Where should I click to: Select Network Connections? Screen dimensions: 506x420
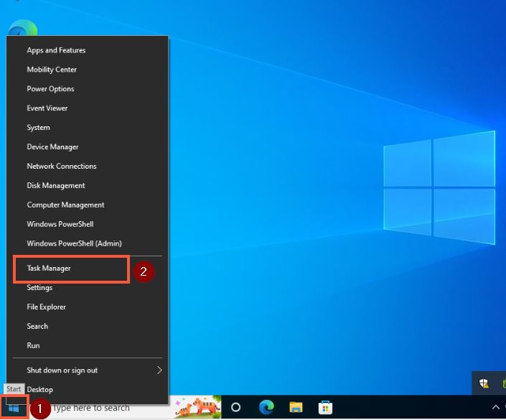[x=87, y=167]
